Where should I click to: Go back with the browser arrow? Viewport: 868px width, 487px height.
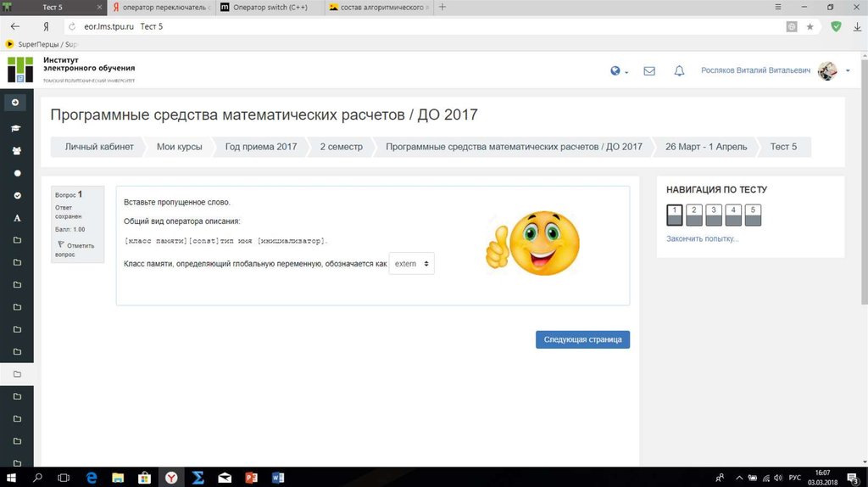(15, 26)
